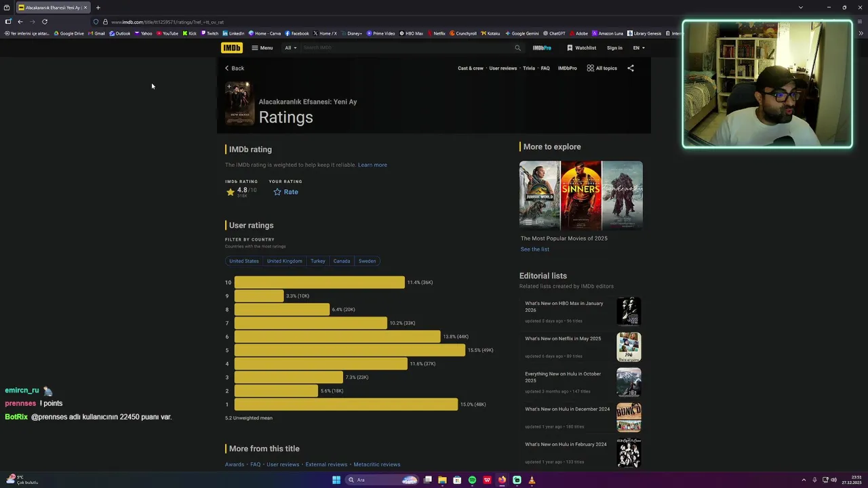Click the magnifying glass search icon
This screenshot has width=868, height=488.
[517, 48]
